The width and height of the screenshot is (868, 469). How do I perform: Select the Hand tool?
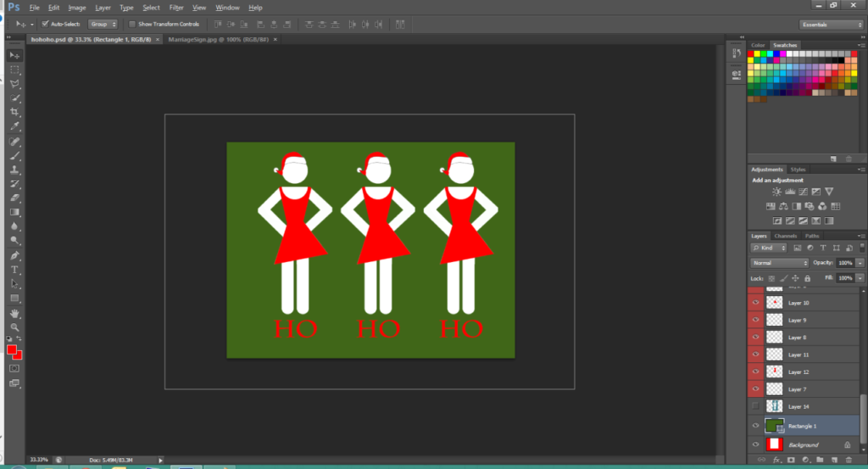point(15,312)
